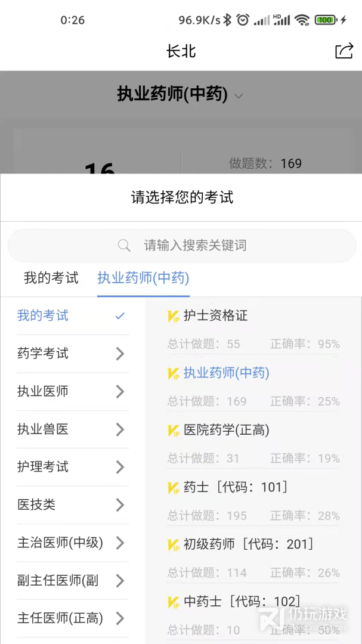Open the 医技类 category
Screen dimensions: 362x644
(36, 504)
